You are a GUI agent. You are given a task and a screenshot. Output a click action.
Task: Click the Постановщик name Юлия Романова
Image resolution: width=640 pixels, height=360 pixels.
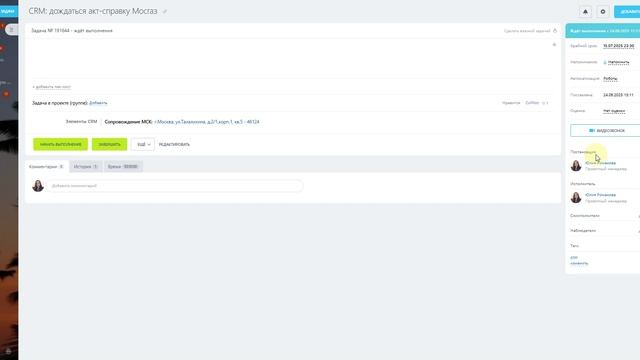point(600,163)
